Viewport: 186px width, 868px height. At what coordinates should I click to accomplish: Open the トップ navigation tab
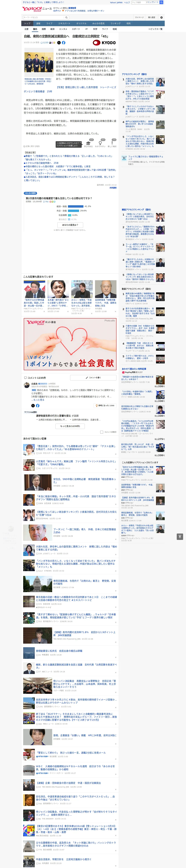[x=28, y=23]
